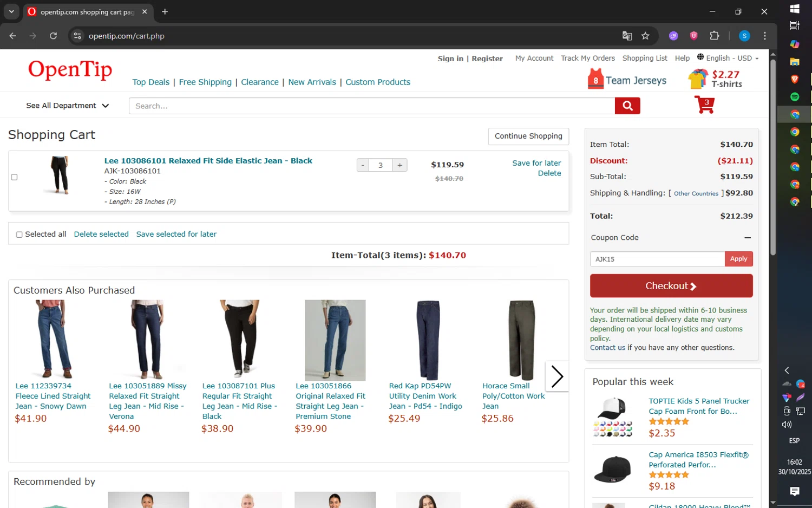Open Chrome three-dot menu
The width and height of the screenshot is (812, 508).
tap(764, 36)
